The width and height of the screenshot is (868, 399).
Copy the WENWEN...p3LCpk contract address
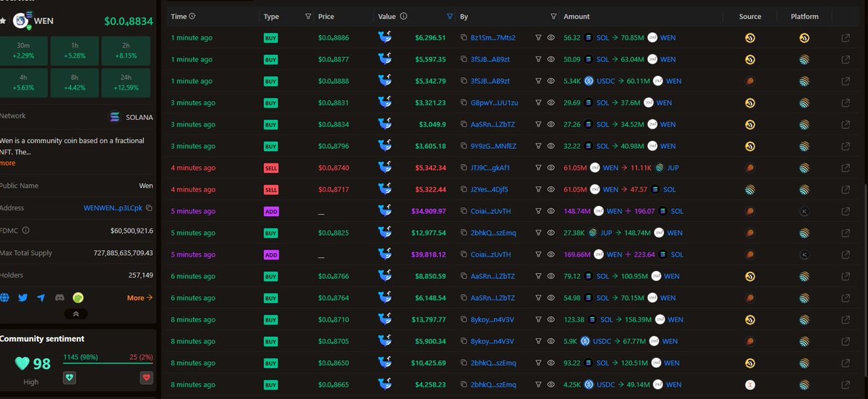coord(149,207)
